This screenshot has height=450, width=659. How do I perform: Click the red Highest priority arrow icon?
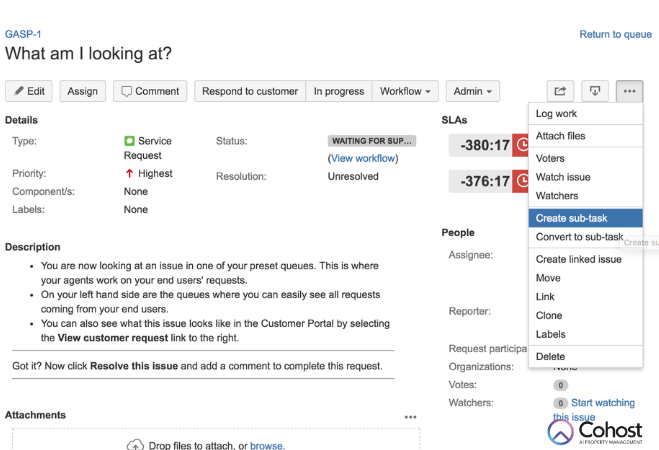pos(129,174)
